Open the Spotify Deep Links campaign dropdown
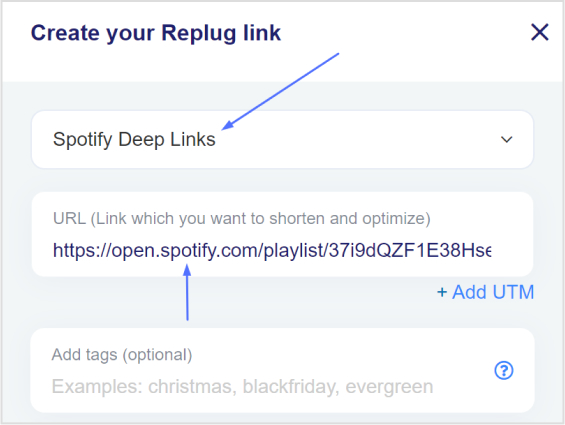The image size is (565, 425). [x=282, y=140]
